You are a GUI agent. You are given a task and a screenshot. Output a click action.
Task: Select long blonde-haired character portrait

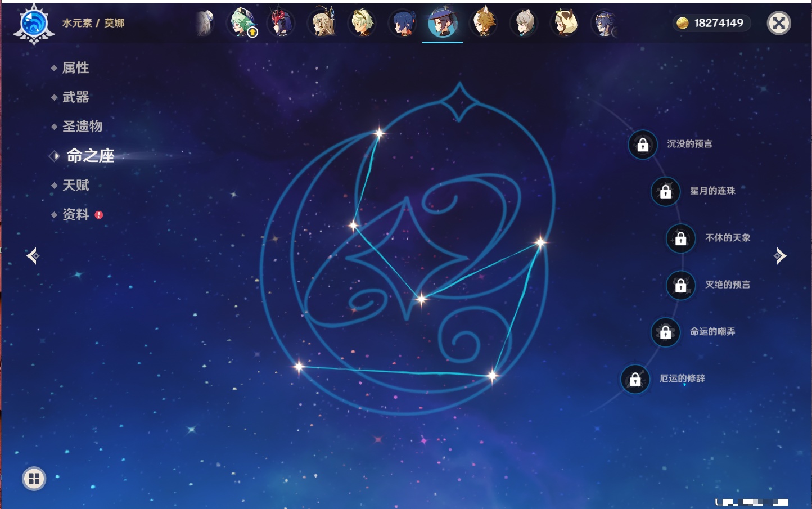click(322, 23)
